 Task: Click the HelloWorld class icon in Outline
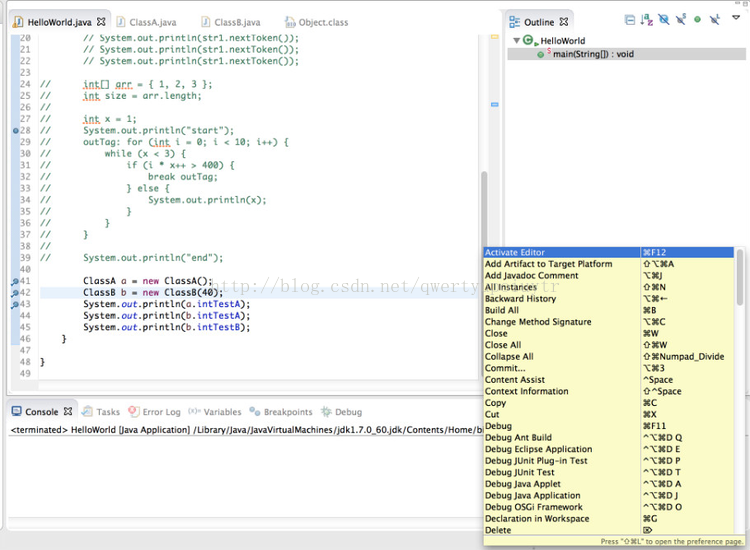point(528,41)
